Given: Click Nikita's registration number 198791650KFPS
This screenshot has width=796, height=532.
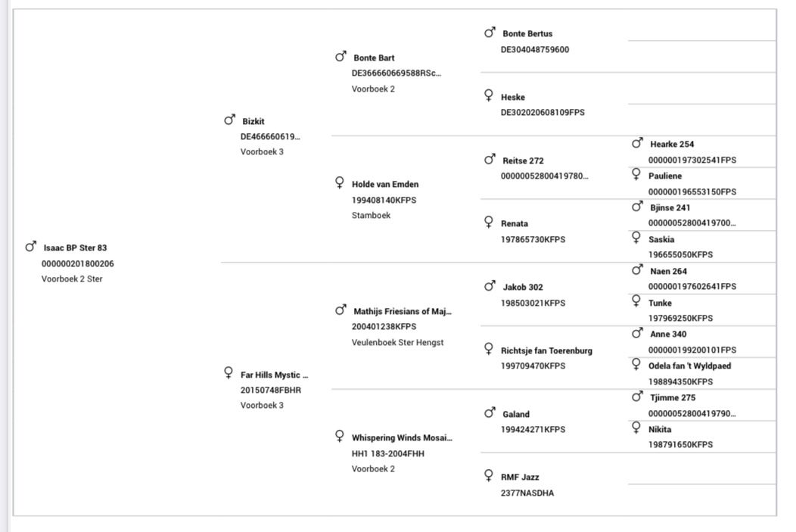Looking at the screenshot, I should click(x=680, y=444).
